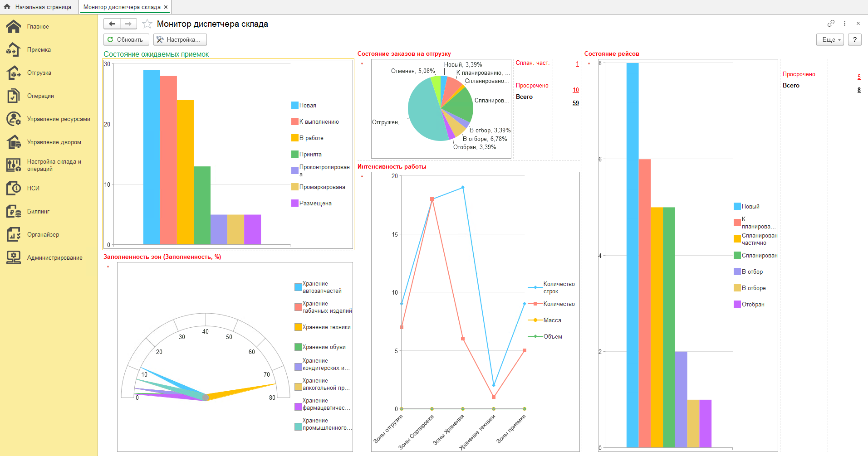Select the Управление двором icon
This screenshot has height=456, width=868.
click(14, 142)
